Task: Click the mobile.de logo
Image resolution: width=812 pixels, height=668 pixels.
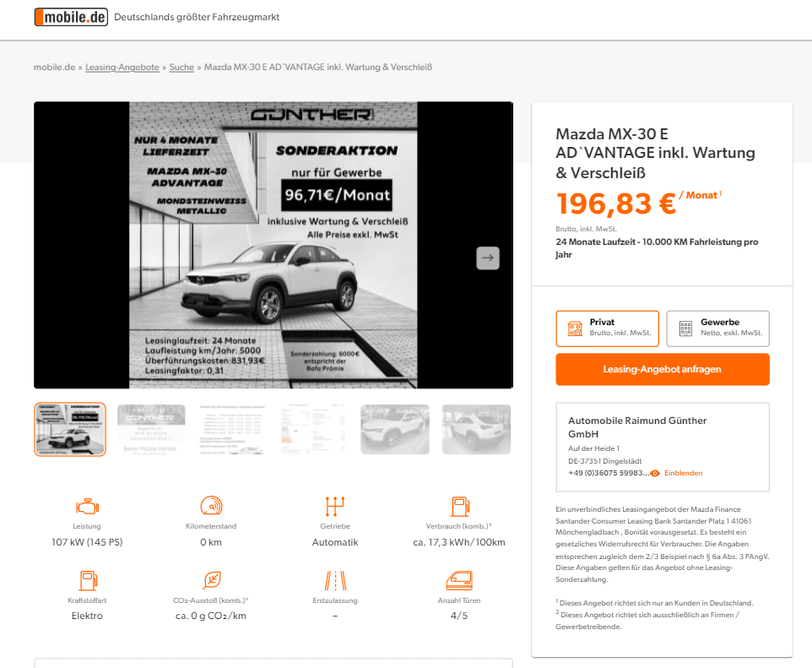Action: click(x=71, y=17)
